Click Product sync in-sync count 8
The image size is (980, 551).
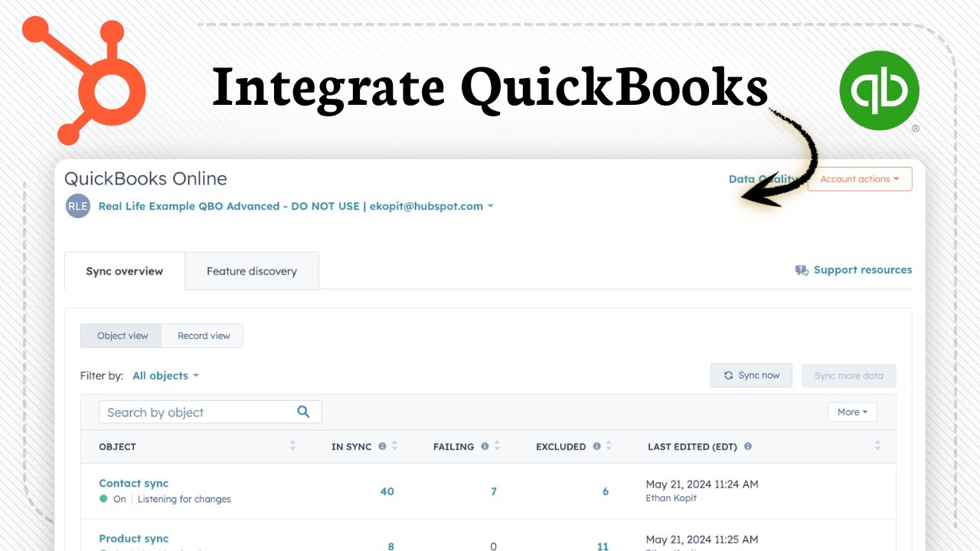pyautogui.click(x=391, y=546)
